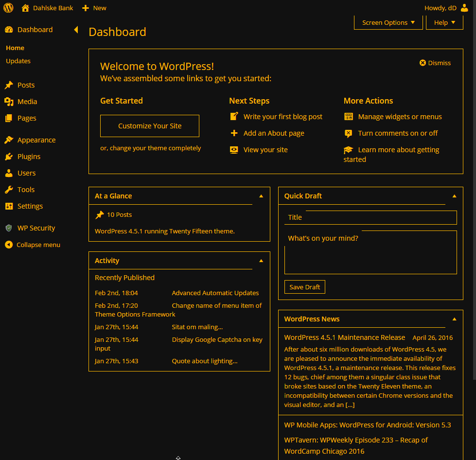Open the Display Google Captcha on key post
The width and height of the screenshot is (476, 460).
click(x=178, y=344)
